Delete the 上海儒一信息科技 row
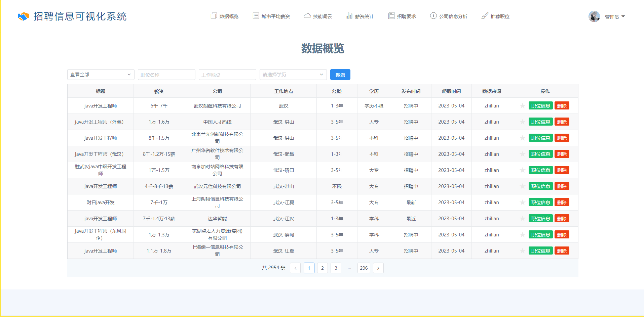 coord(562,251)
